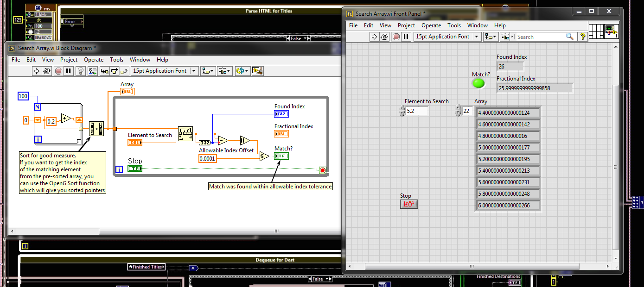644x287 pixels.
Task: Click Step Over in Block Diagram toolbar
Action: [114, 71]
